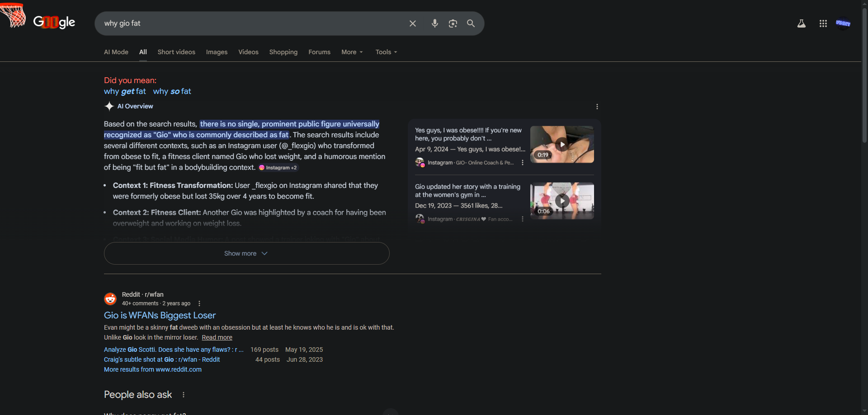Open 'Yes guys, I was obese' video title
The image size is (868, 415).
(468, 134)
